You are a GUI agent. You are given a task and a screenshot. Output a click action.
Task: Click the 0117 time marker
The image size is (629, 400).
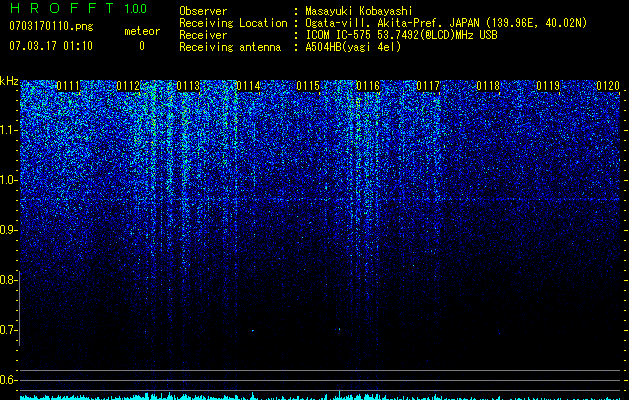428,86
